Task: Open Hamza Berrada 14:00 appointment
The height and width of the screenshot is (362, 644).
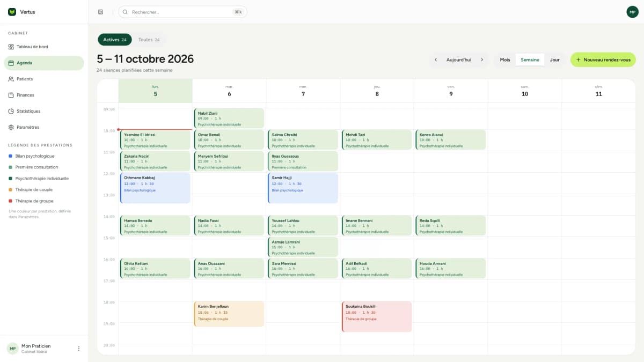Action: [155, 226]
